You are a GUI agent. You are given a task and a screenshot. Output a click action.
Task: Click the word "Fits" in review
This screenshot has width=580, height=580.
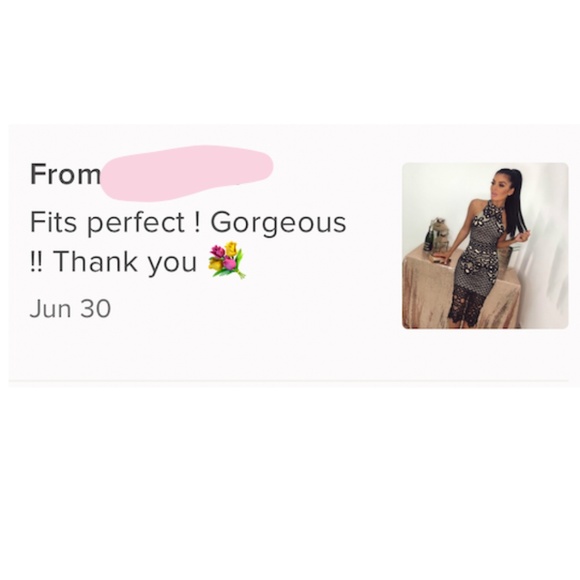click(53, 222)
